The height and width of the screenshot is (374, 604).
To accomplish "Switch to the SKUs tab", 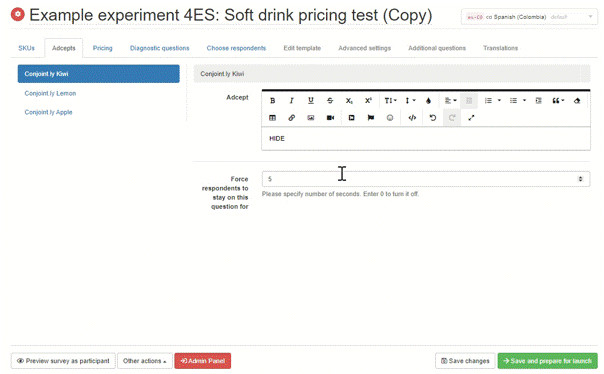I will [x=27, y=48].
